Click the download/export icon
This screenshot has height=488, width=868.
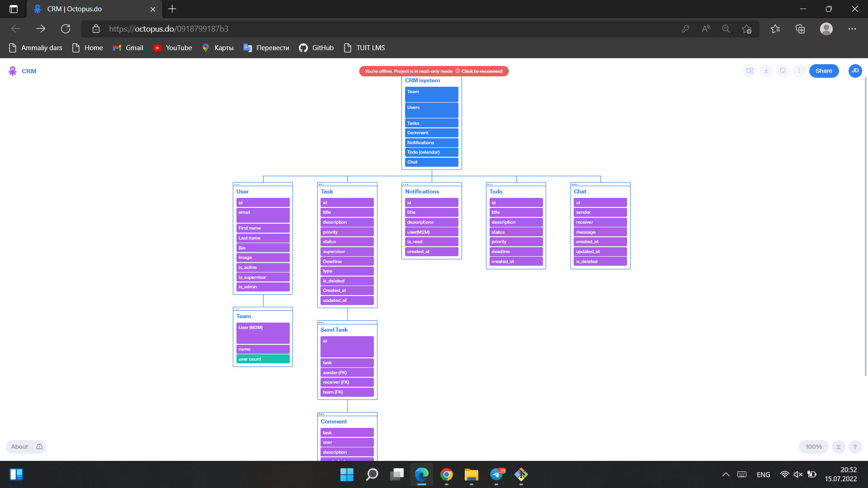[x=766, y=71]
